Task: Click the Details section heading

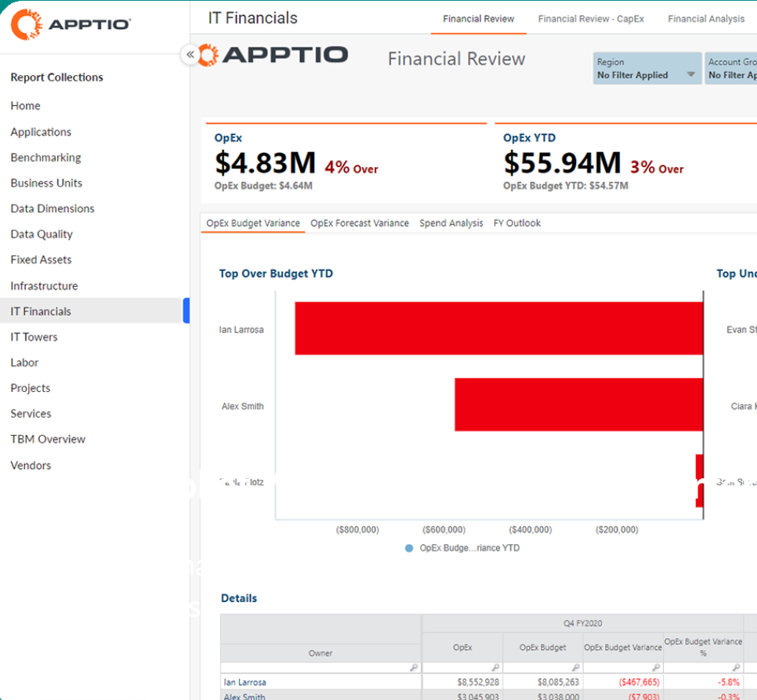Action: pos(239,598)
